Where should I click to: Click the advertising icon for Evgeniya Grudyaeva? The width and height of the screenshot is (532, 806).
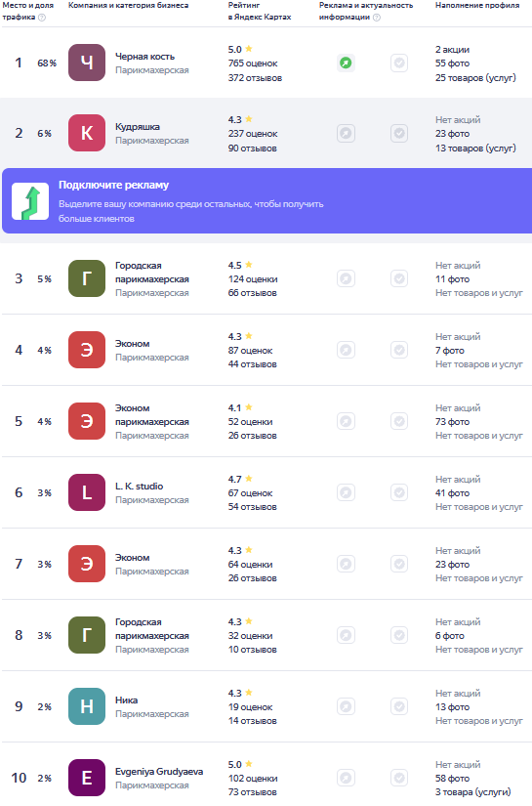[346, 779]
